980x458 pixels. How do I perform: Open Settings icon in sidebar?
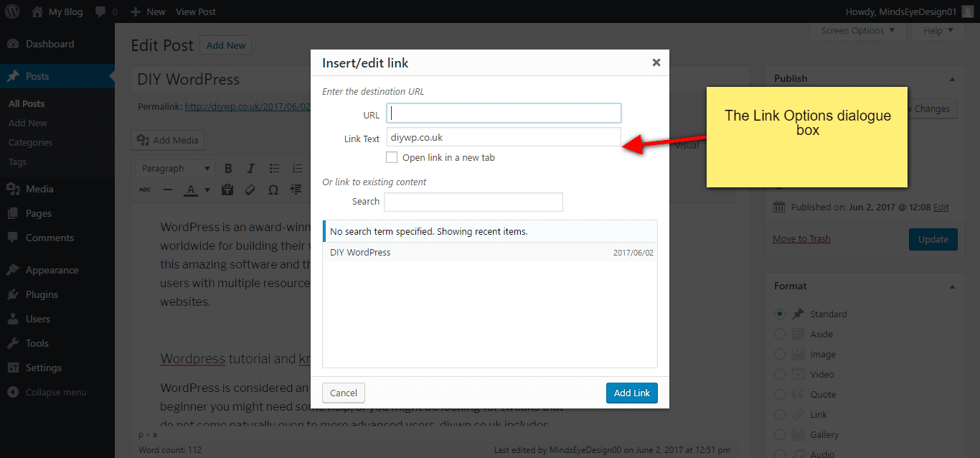coord(13,368)
